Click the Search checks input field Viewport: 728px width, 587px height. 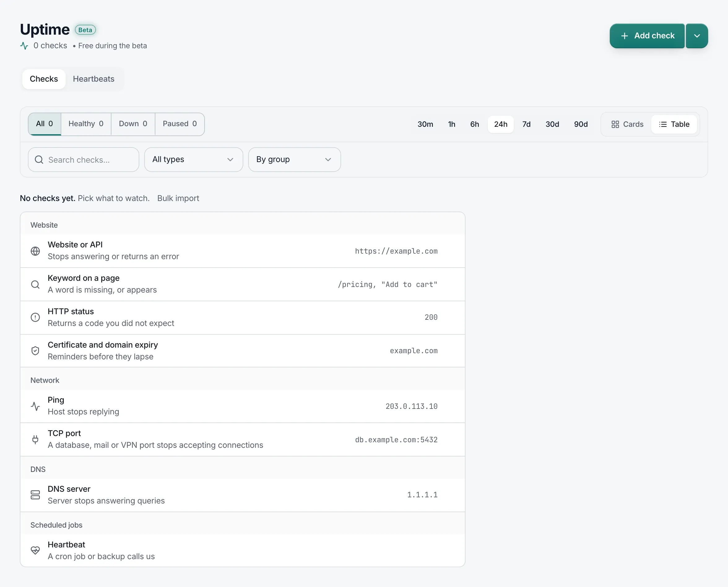coord(84,160)
